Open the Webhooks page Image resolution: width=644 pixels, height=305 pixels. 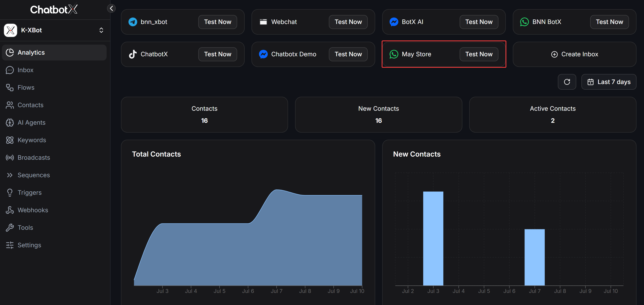[54, 210]
